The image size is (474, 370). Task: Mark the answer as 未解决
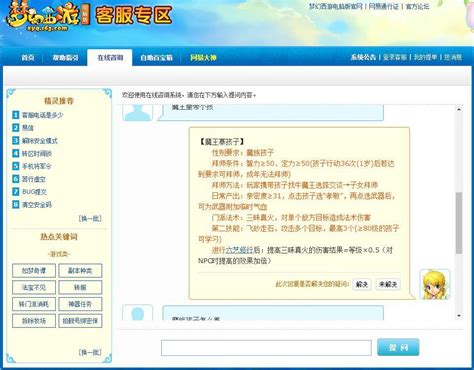click(x=388, y=284)
